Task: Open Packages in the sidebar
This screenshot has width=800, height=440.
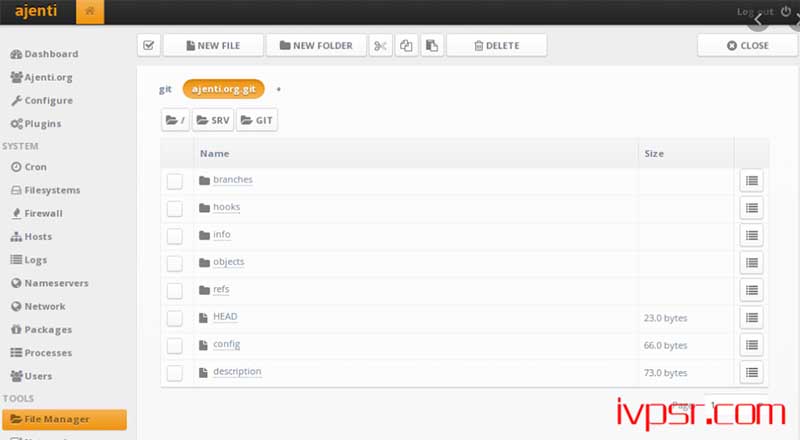Action: click(41, 330)
